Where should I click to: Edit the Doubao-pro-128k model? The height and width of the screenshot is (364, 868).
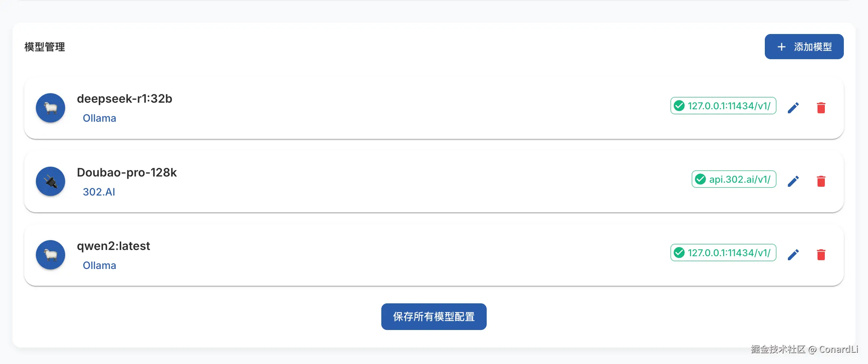tap(793, 181)
